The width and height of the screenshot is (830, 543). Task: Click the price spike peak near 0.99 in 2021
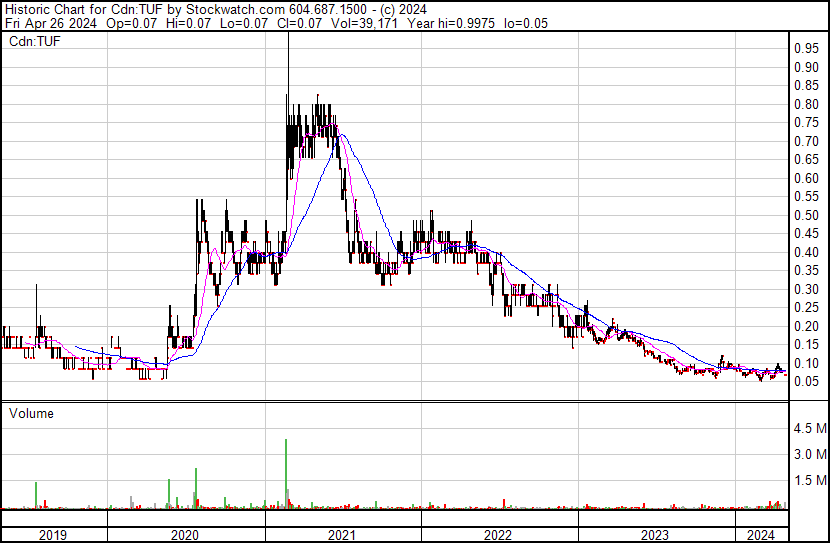(x=288, y=35)
